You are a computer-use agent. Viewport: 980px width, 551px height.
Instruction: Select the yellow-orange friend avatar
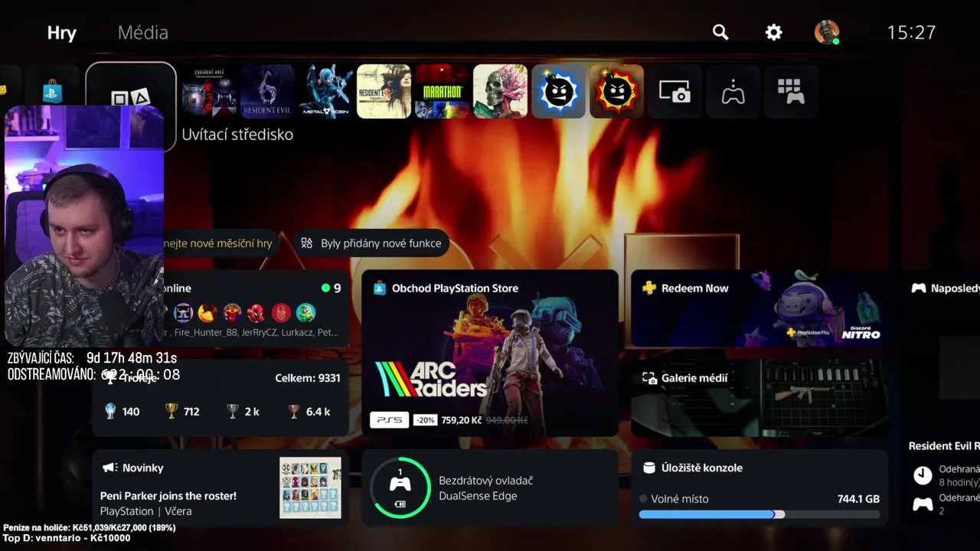pos(207,312)
